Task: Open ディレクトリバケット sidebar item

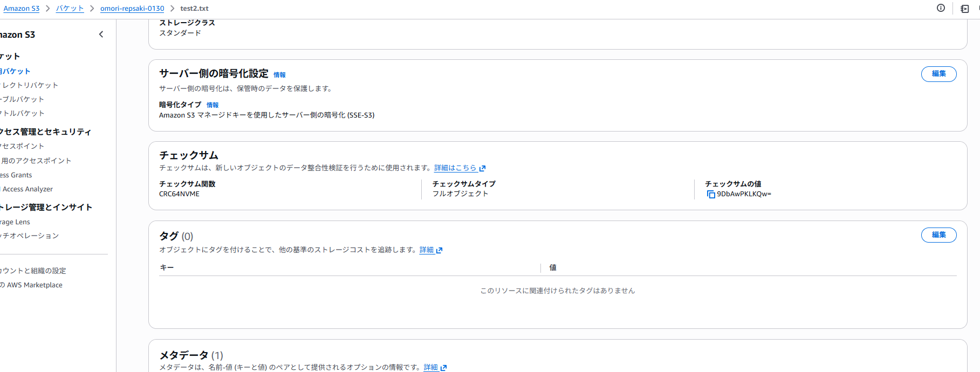Action: point(29,85)
